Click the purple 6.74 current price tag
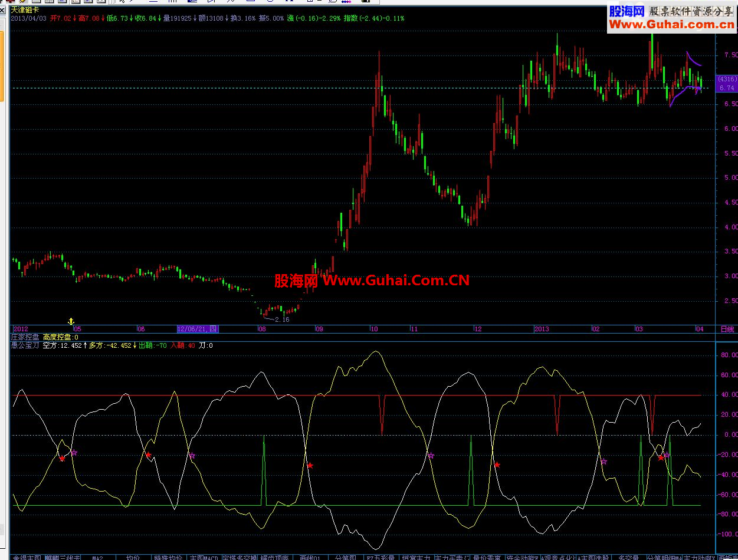 727,88
